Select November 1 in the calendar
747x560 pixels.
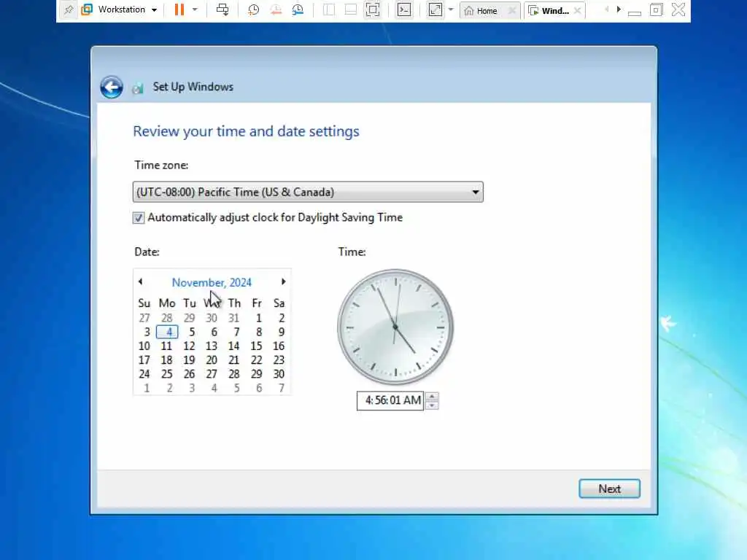(x=258, y=318)
